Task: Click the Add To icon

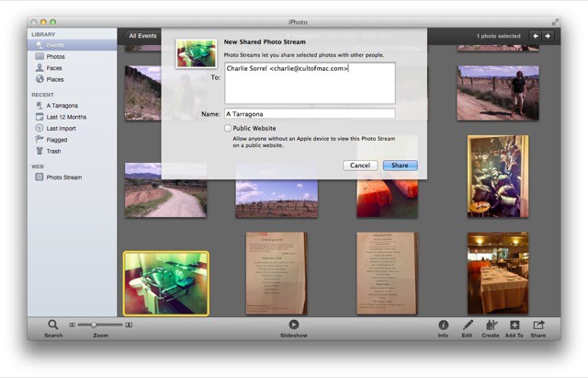Action: 514,325
